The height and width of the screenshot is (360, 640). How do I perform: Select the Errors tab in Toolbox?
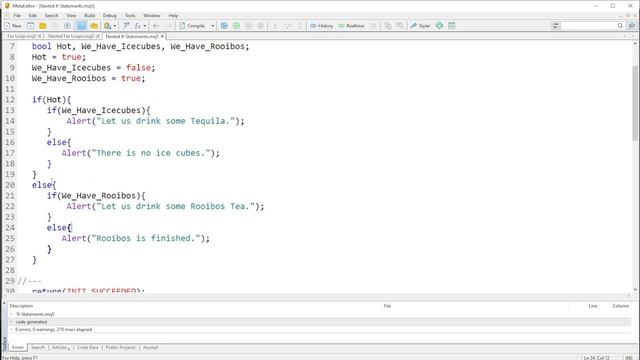[18, 347]
